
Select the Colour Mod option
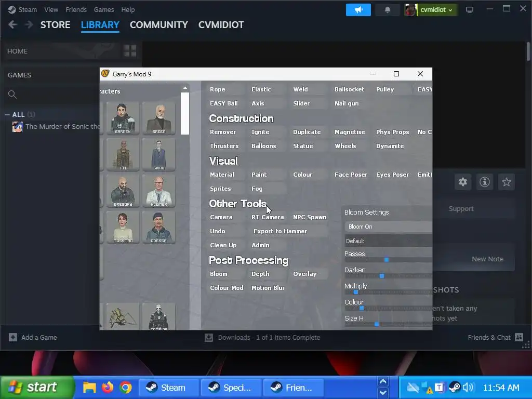point(227,288)
